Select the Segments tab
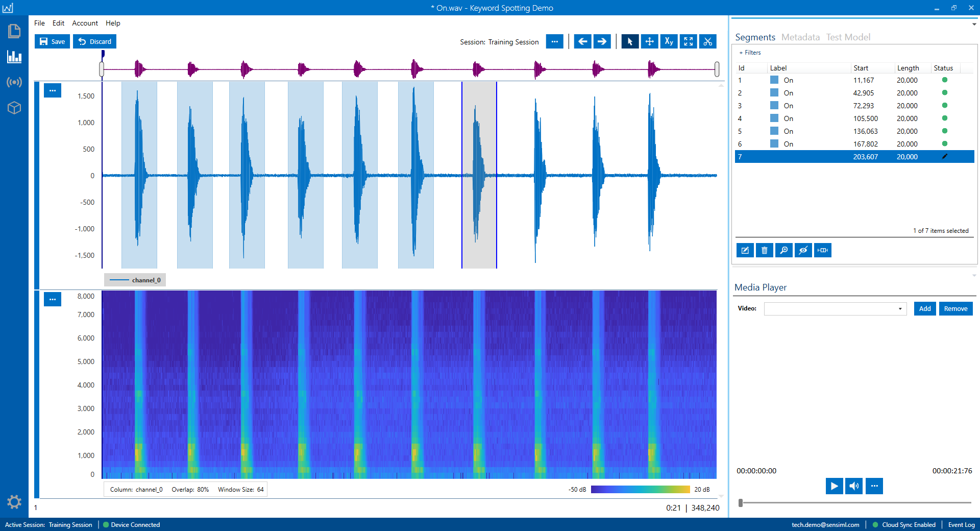This screenshot has height=531, width=980. [755, 37]
